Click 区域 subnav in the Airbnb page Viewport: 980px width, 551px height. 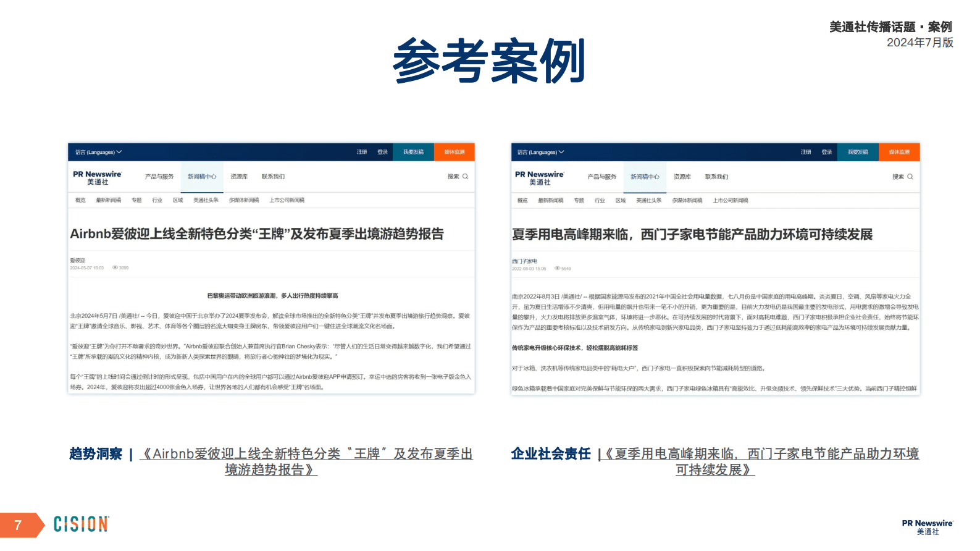pyautogui.click(x=178, y=200)
